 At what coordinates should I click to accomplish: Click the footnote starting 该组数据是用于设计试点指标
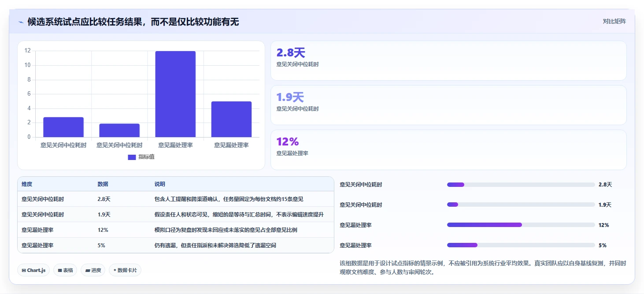coord(483,268)
